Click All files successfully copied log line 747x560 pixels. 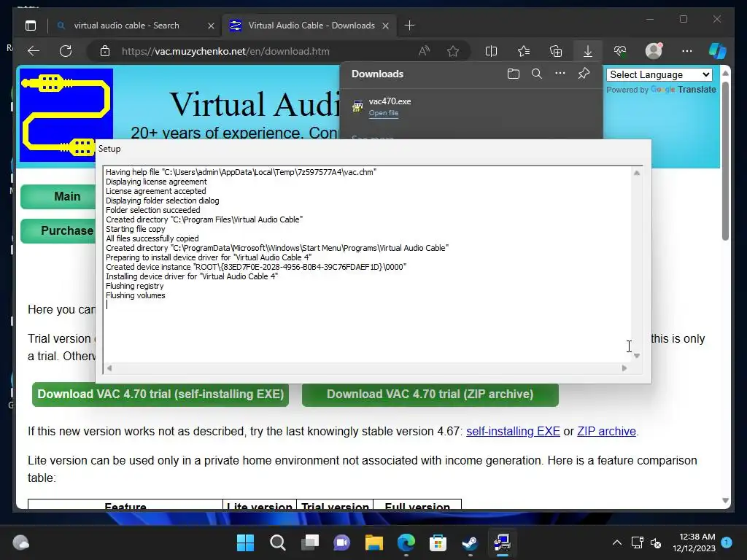(x=152, y=238)
